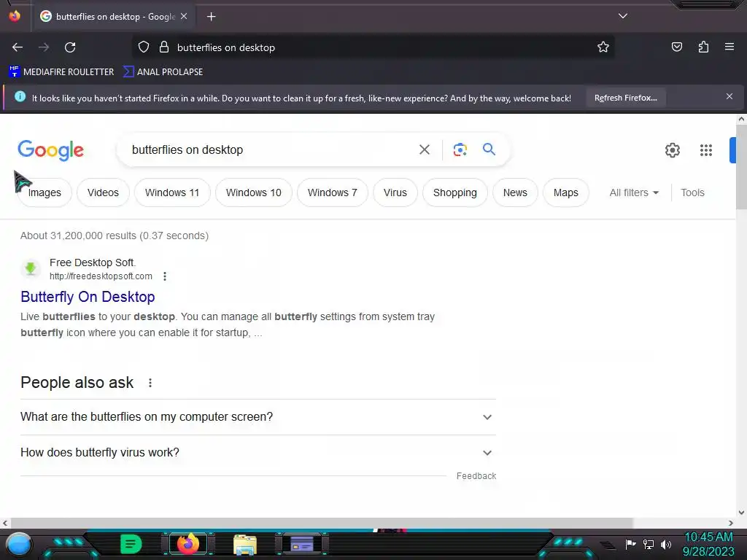Go to the Google homepage via logo

click(x=50, y=150)
